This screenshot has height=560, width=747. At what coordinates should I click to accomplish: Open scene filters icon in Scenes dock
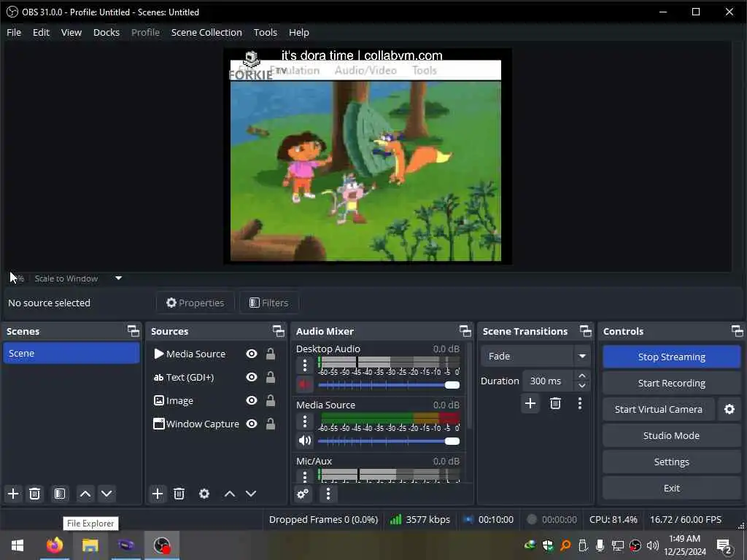coord(60,494)
